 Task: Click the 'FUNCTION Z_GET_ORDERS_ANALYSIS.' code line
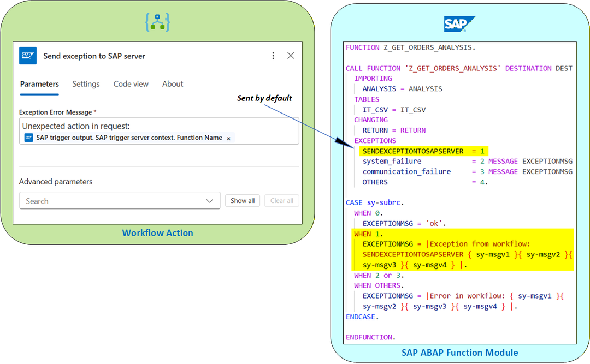click(410, 47)
